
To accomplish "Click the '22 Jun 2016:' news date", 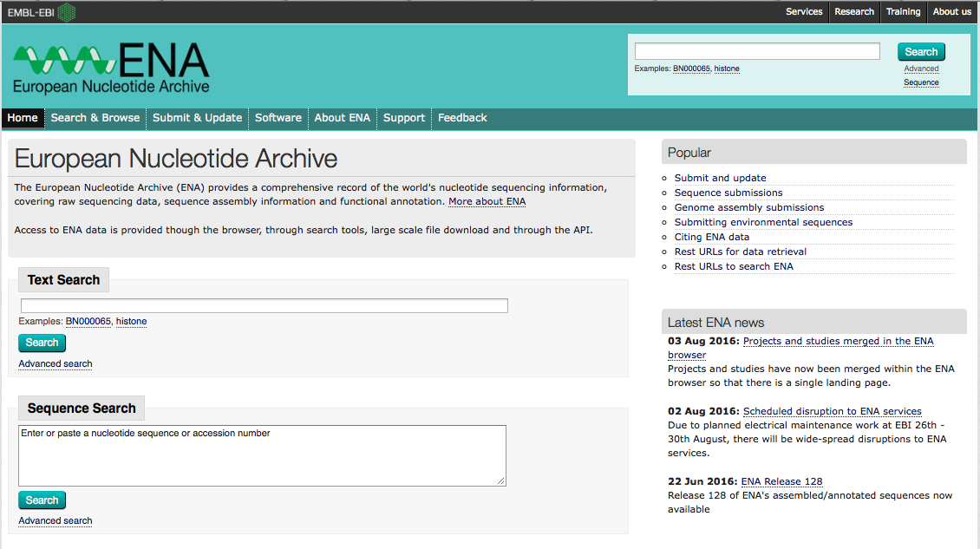I will (702, 481).
